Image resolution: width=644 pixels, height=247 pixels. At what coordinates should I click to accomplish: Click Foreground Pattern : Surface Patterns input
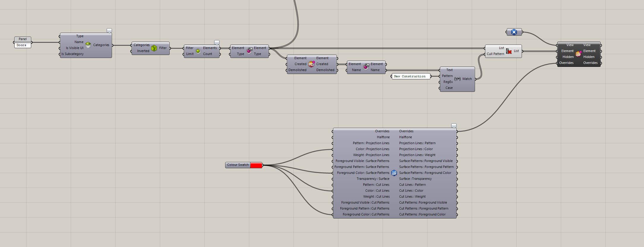tap(362, 167)
